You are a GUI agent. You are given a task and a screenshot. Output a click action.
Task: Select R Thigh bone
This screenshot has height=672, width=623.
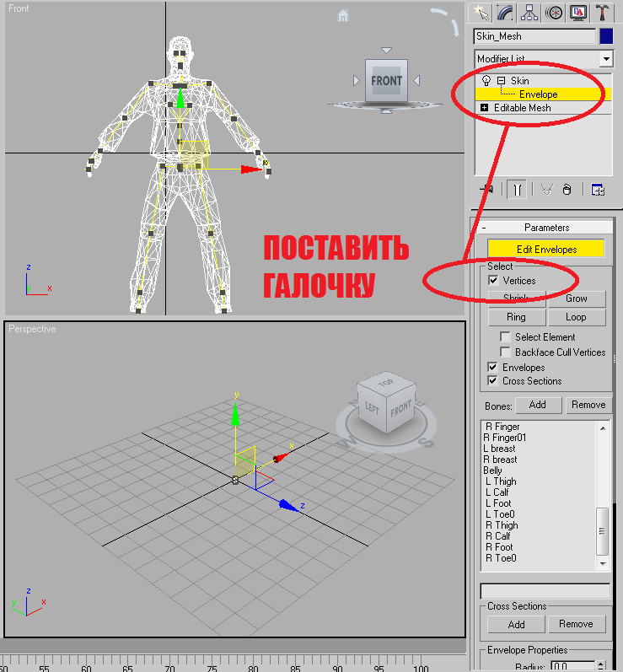coord(502,525)
